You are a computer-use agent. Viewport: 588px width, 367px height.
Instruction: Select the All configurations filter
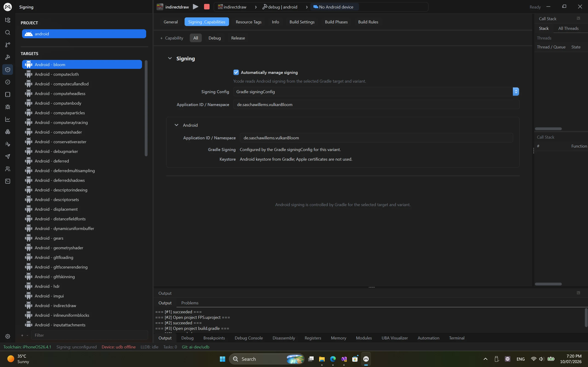[196, 38]
